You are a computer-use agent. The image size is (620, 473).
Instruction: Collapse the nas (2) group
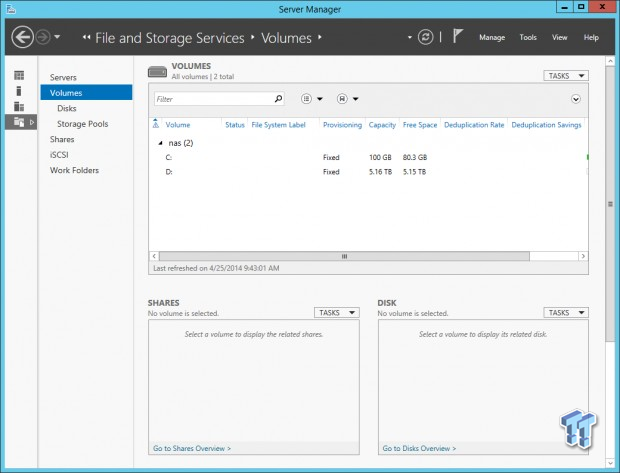(x=160, y=143)
